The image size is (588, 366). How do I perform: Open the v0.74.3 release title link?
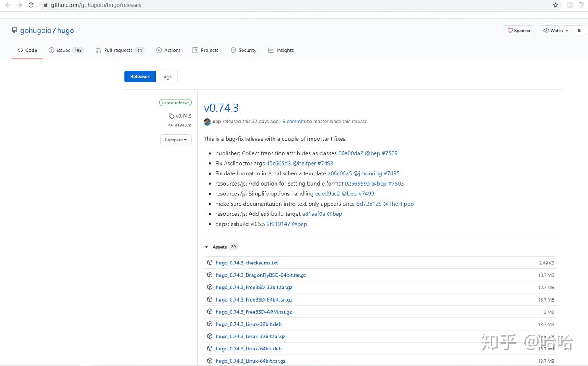coord(221,108)
